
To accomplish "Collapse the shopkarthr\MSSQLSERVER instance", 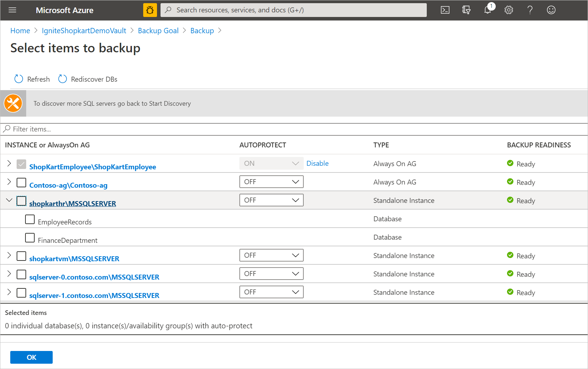I will point(9,200).
